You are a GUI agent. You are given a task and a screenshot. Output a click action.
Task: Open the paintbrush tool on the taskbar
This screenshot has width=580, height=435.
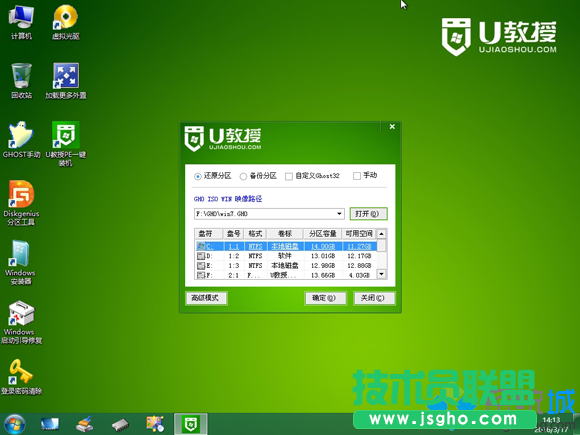coord(85,424)
